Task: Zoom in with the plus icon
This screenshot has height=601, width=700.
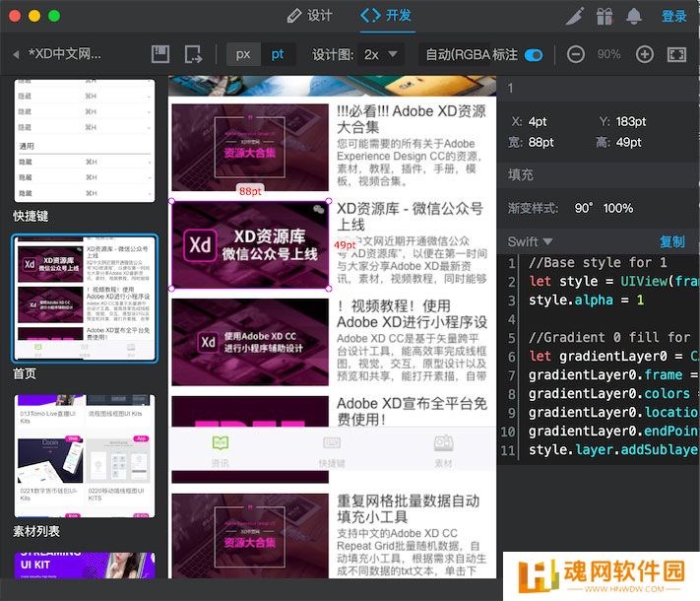Action: pyautogui.click(x=645, y=54)
